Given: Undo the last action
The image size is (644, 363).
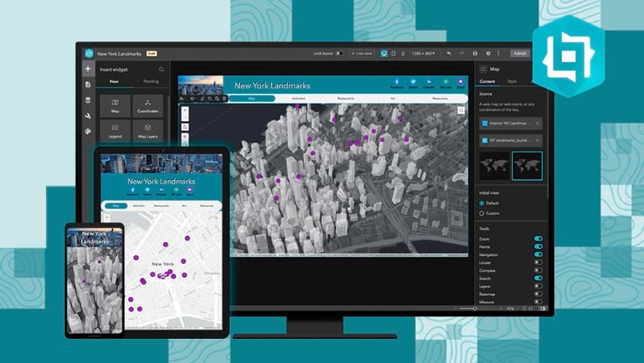Looking at the screenshot, I should coord(449,53).
